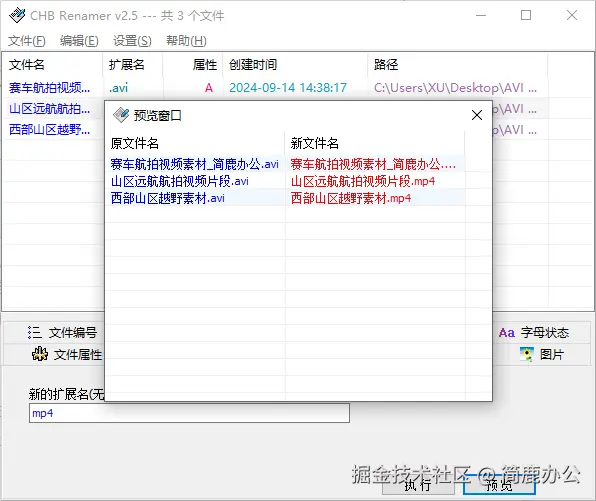Minimize the CHB Renamer window
The width and height of the screenshot is (596, 501).
pyautogui.click(x=481, y=15)
